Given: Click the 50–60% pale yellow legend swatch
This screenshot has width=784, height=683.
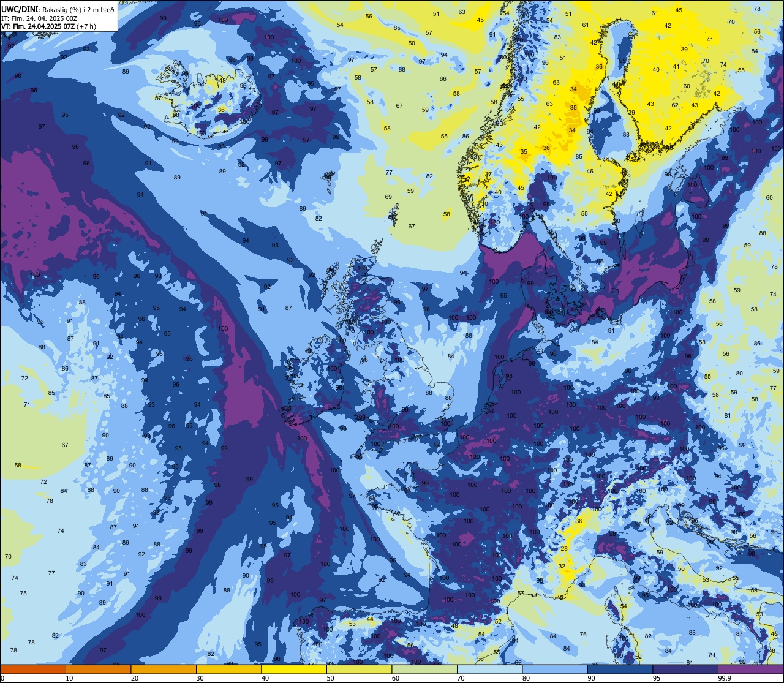Looking at the screenshot, I should [x=359, y=669].
